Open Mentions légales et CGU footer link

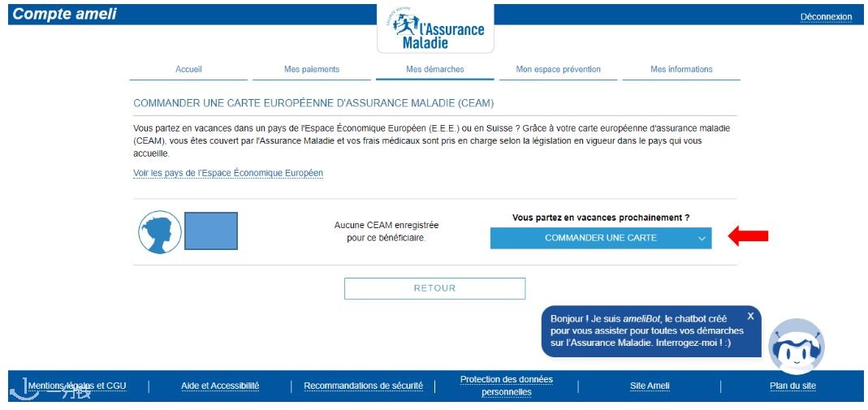(77, 386)
